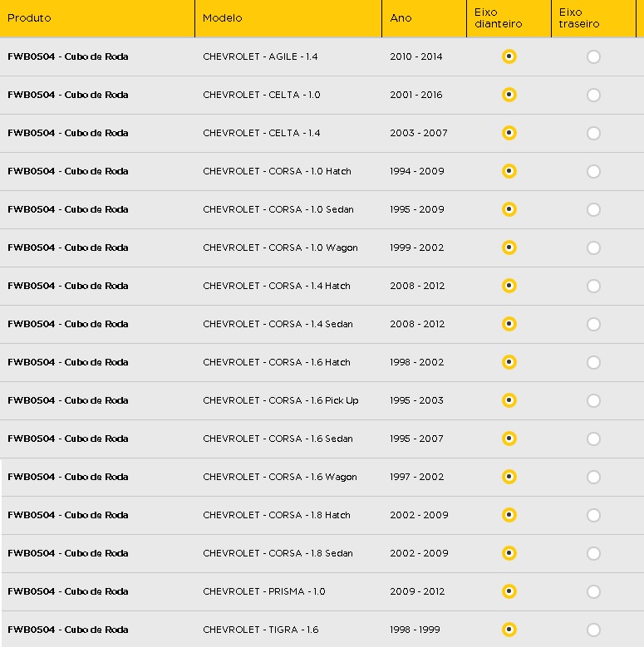Select front axle radio for CORSA 1.0 Wagon
The image size is (644, 647).
pyautogui.click(x=509, y=248)
